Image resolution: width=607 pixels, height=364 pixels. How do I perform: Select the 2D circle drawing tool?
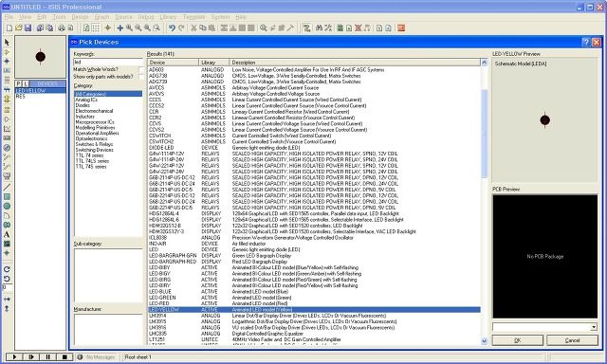tap(7, 207)
